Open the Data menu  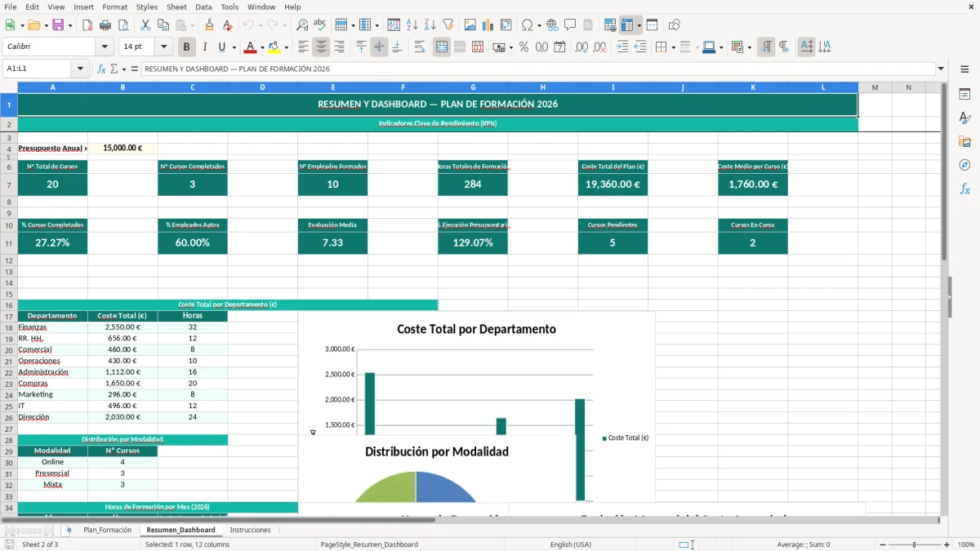coord(203,7)
